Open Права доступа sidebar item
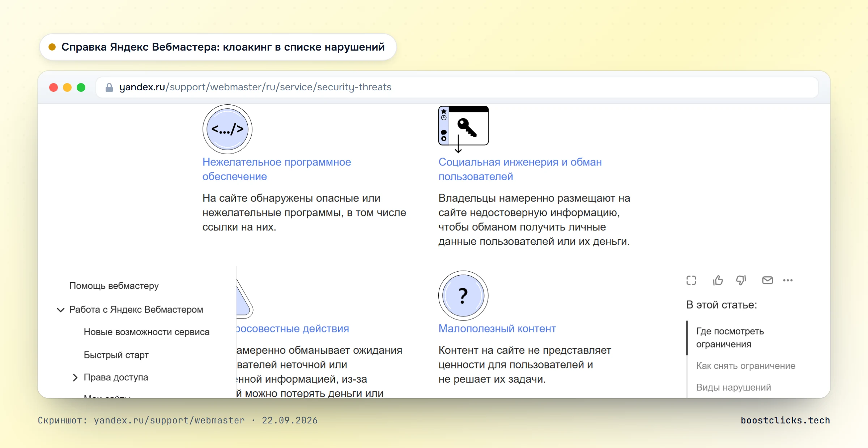Image resolution: width=868 pixels, height=448 pixels. point(116,377)
